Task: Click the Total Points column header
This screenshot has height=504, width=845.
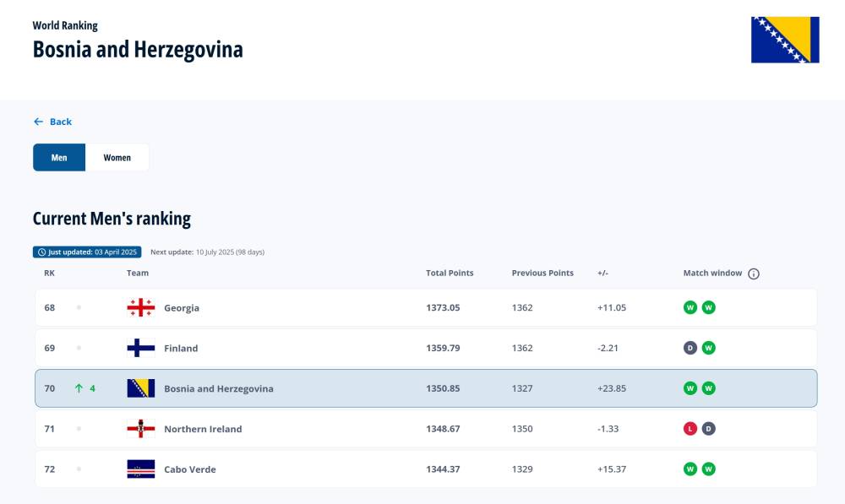Action: click(x=450, y=274)
